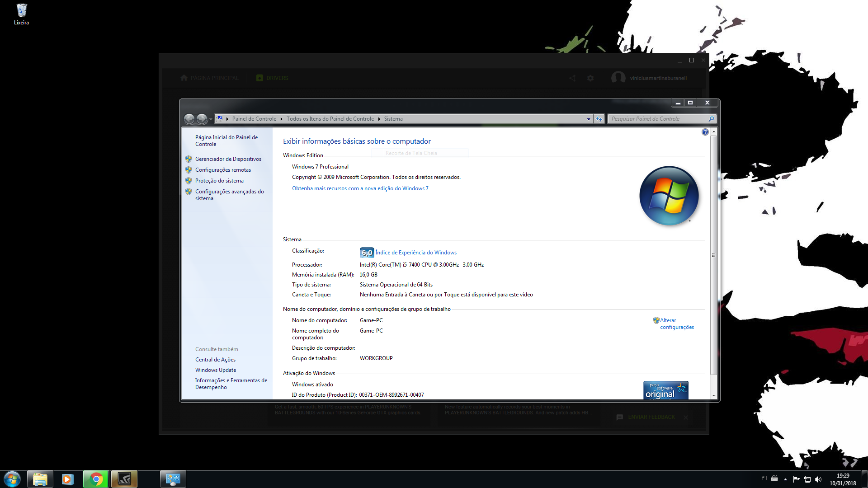
Task: Click the GeForce user avatar icon
Action: click(x=618, y=78)
